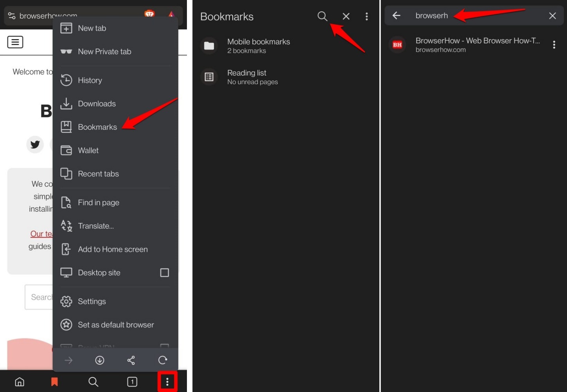Click the Settings gear icon
This screenshot has width=567, height=392.
click(x=66, y=302)
